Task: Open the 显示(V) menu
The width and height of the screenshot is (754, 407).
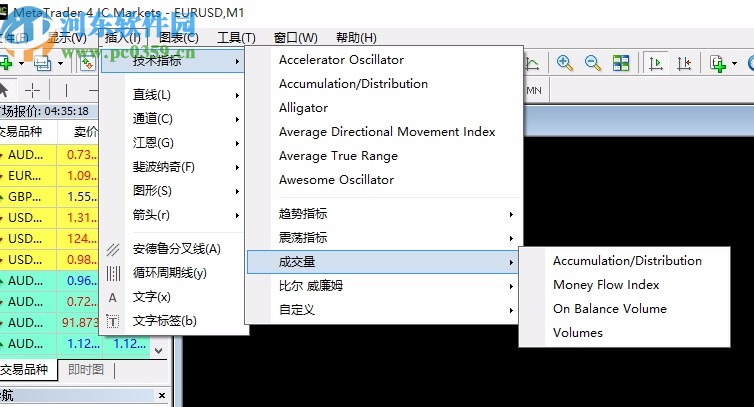Action: click(67, 38)
